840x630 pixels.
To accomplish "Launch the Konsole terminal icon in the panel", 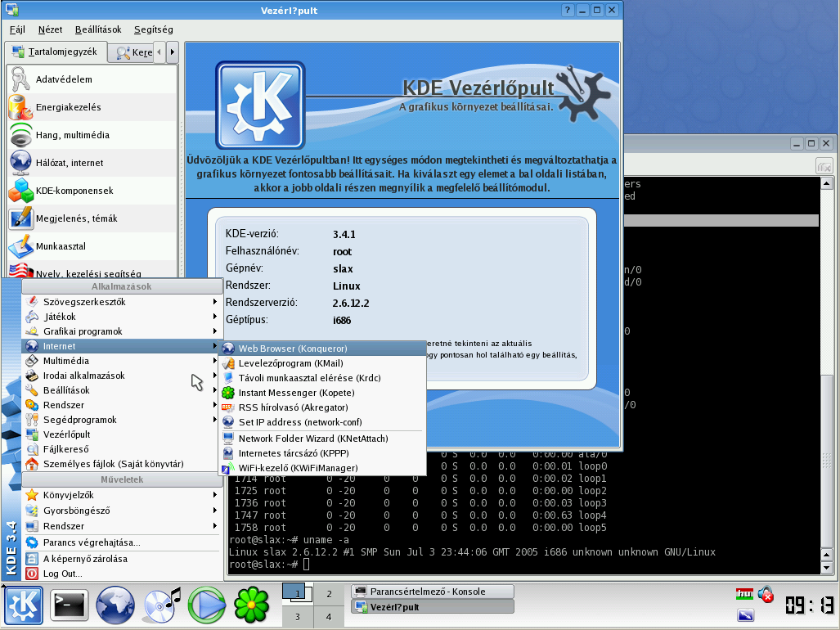I will point(69,606).
